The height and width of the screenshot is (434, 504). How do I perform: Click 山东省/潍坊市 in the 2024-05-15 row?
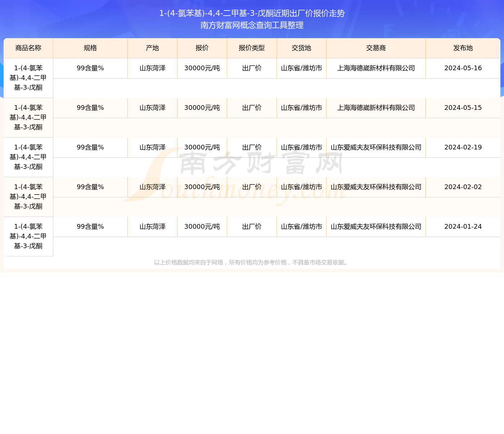point(301,108)
